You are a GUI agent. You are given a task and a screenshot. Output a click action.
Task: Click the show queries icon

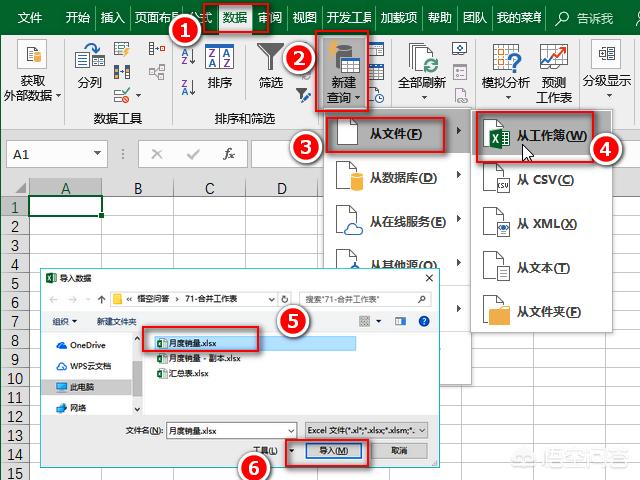[376, 49]
